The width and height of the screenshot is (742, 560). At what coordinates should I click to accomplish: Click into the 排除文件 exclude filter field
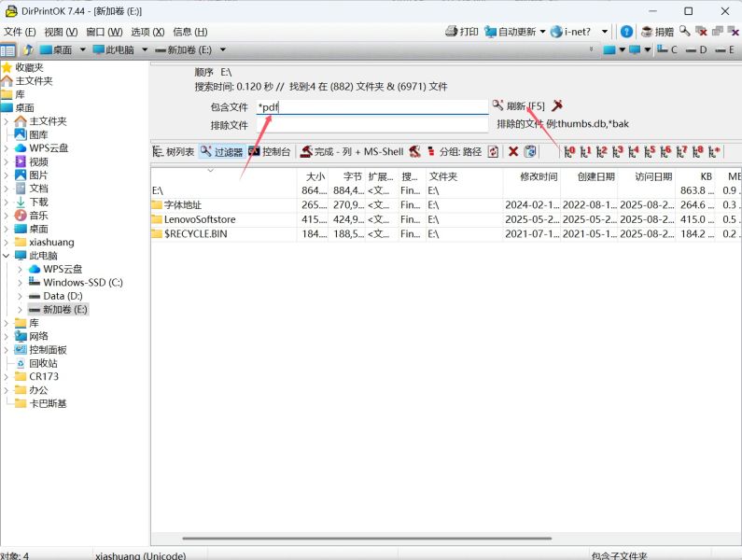pyautogui.click(x=372, y=125)
